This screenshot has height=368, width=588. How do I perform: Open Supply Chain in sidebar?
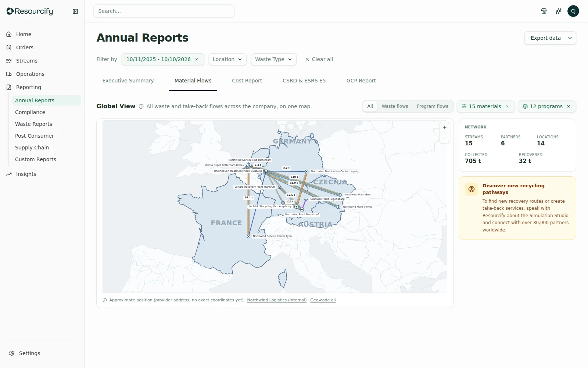click(46, 148)
